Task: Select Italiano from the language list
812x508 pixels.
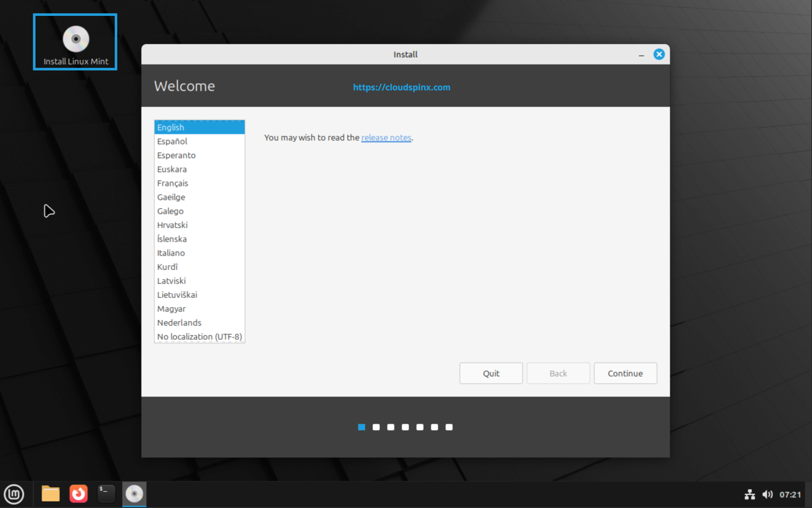Action: pyautogui.click(x=171, y=253)
